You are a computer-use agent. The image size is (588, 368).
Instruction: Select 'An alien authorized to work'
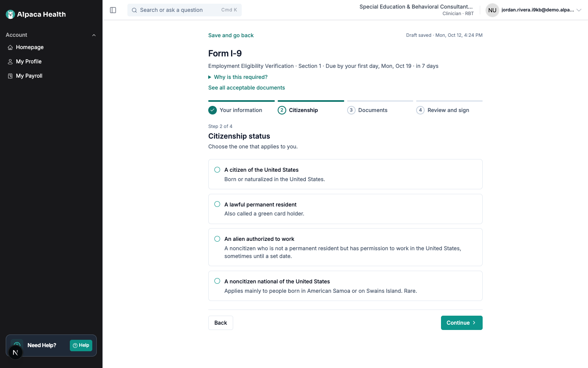tap(217, 239)
